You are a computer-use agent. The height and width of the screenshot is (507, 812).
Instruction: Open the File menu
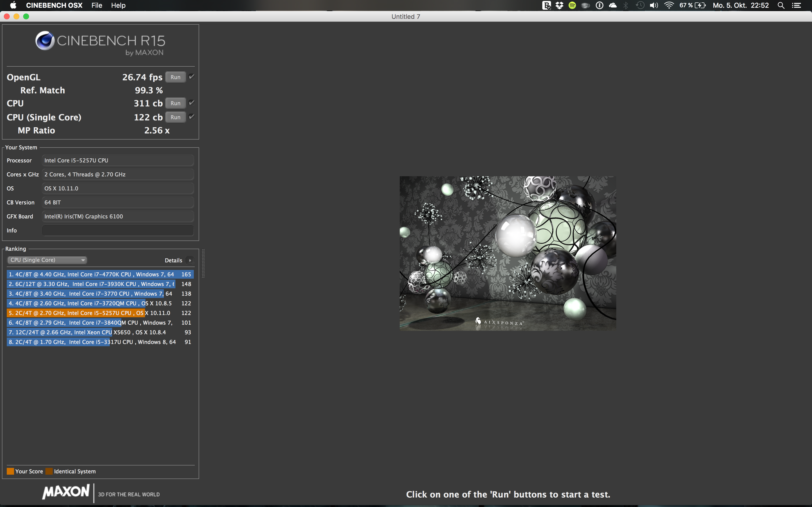coord(97,5)
